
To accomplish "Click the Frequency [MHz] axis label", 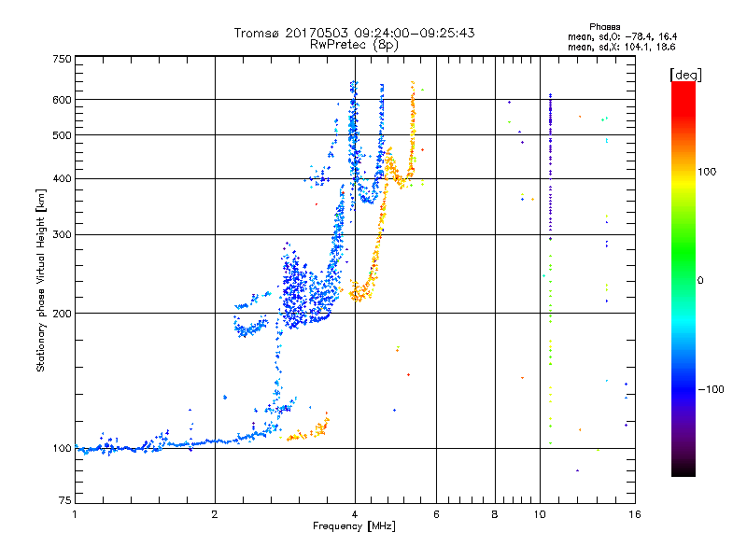I will (x=354, y=526).
